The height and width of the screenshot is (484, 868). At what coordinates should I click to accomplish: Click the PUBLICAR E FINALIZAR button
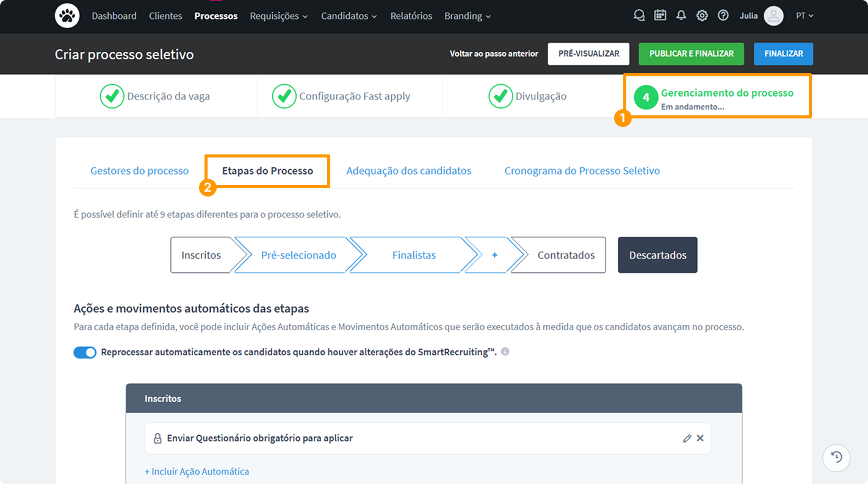(691, 54)
